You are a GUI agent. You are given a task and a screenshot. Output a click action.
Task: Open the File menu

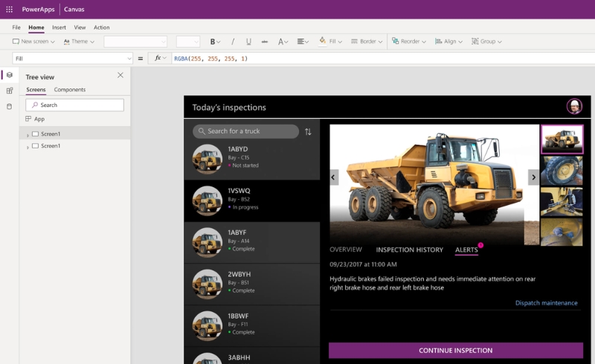[x=16, y=27]
